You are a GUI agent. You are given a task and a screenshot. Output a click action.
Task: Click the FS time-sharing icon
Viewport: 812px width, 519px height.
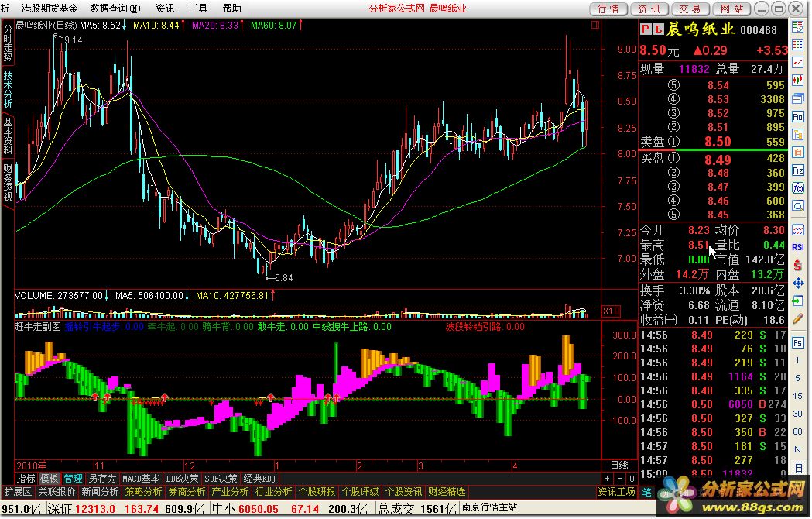click(798, 343)
